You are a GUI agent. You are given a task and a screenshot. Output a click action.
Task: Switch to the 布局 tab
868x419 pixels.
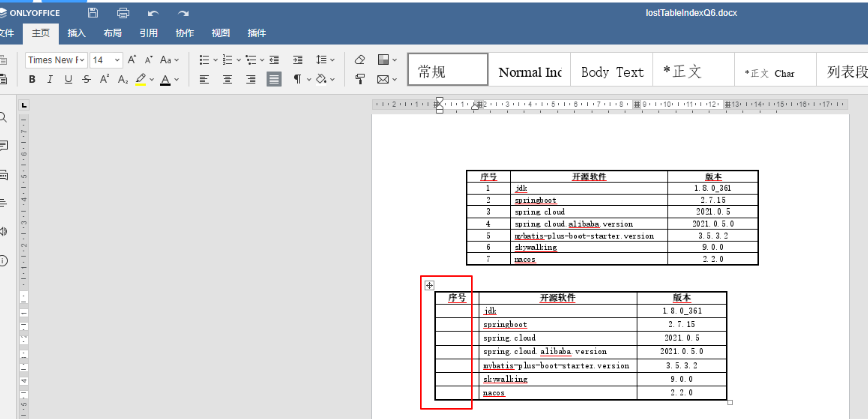pyautogui.click(x=112, y=33)
